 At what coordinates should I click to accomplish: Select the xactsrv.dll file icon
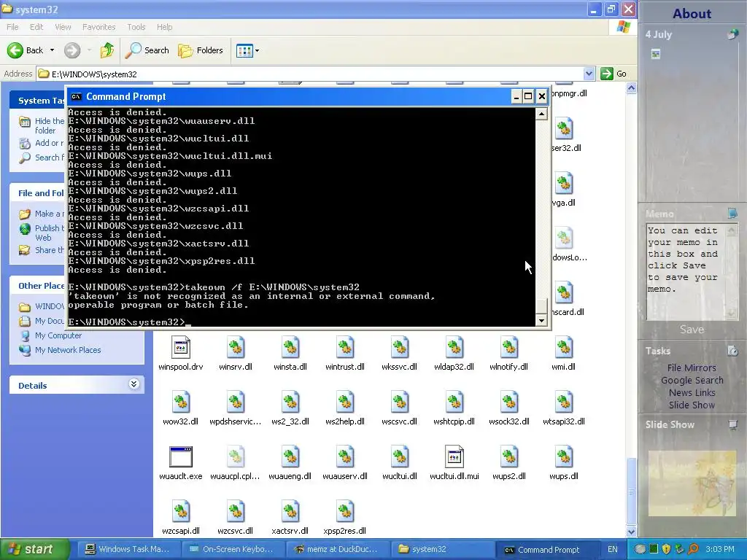290,511
